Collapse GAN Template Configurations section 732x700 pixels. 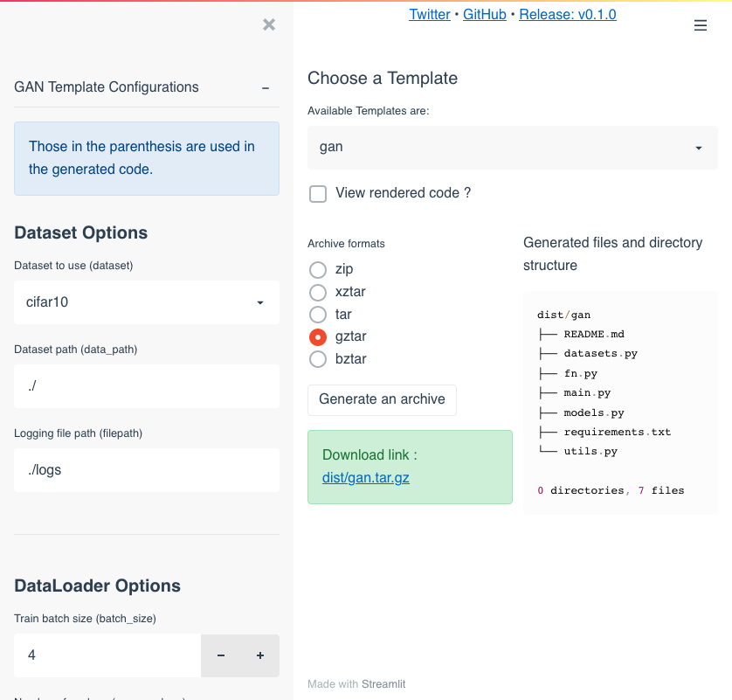click(266, 87)
